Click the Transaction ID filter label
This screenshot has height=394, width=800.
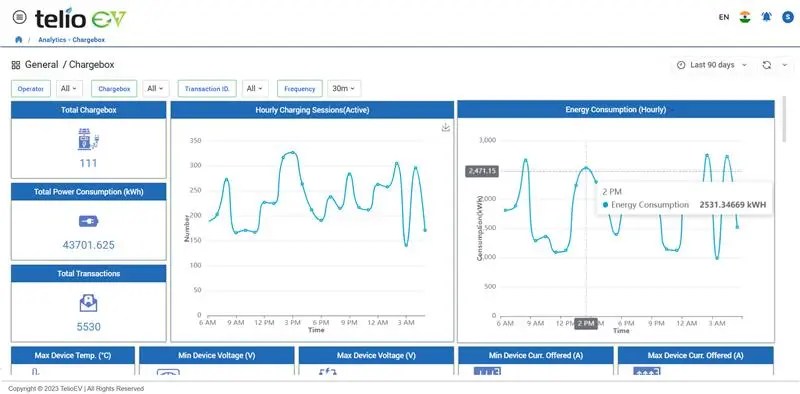pyautogui.click(x=207, y=89)
